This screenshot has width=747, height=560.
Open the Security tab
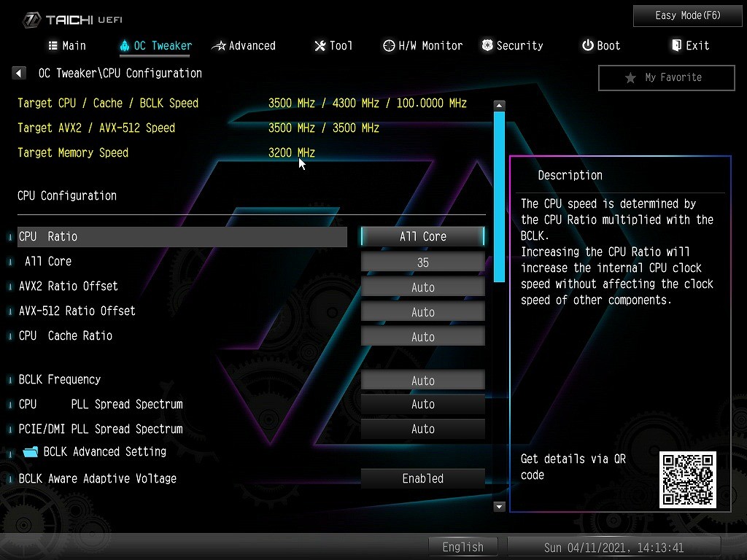(512, 46)
